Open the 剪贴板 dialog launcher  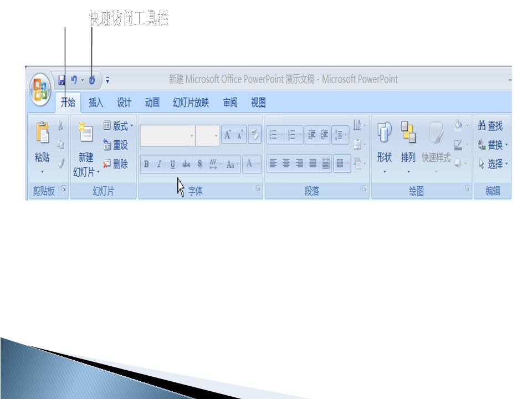[64, 188]
